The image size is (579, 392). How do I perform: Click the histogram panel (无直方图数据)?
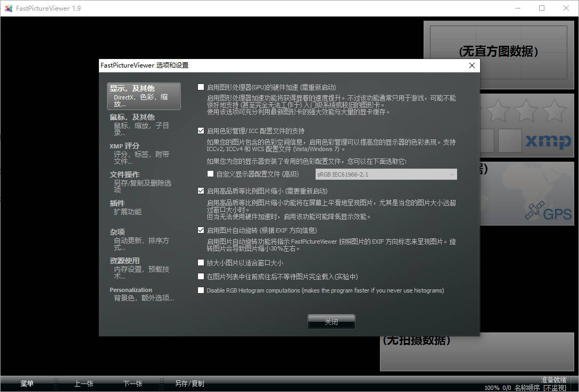pyautogui.click(x=499, y=53)
